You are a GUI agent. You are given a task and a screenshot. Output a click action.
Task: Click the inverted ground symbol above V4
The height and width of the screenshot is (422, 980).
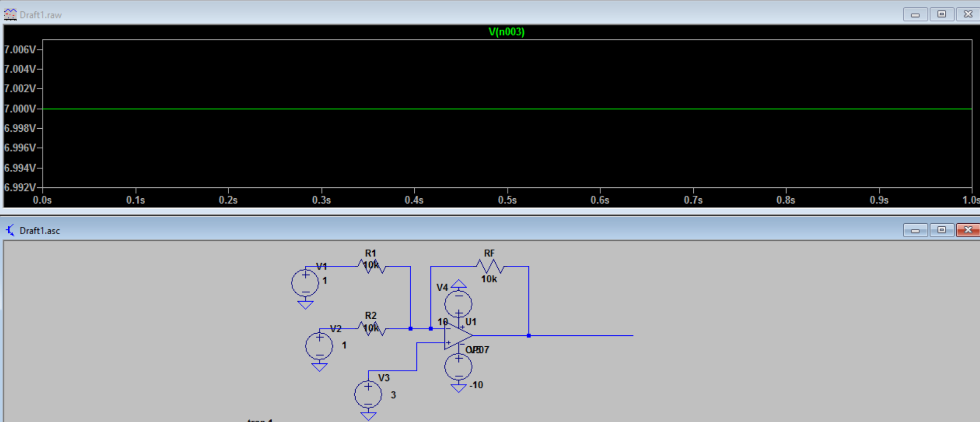click(458, 283)
